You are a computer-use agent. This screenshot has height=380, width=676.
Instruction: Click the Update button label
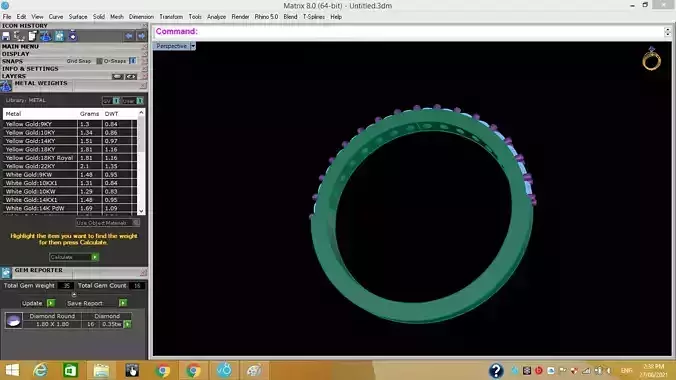(x=32, y=303)
